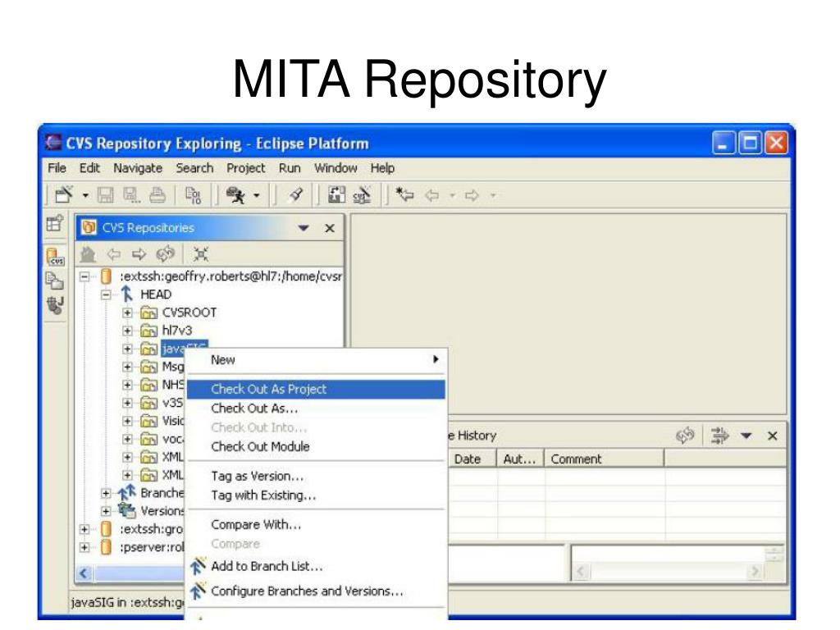Open the File menu
This screenshot has height=630, width=840.
57,168
